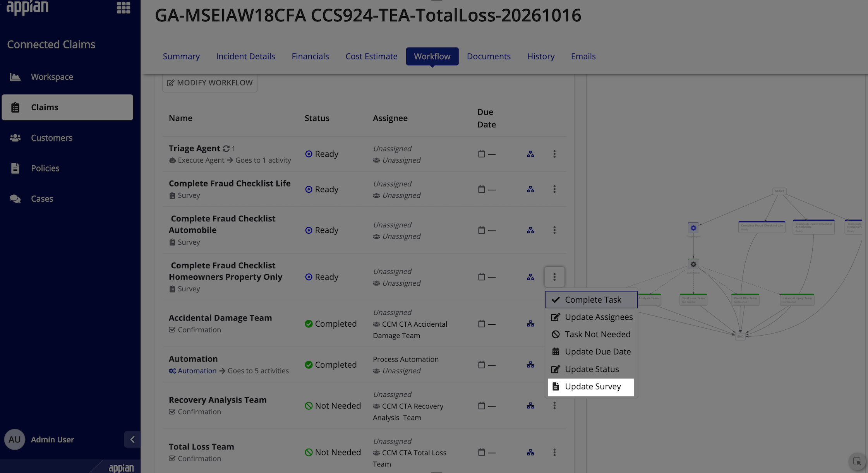The height and width of the screenshot is (473, 868).
Task: Open the Appian apps grid menu
Action: click(124, 8)
